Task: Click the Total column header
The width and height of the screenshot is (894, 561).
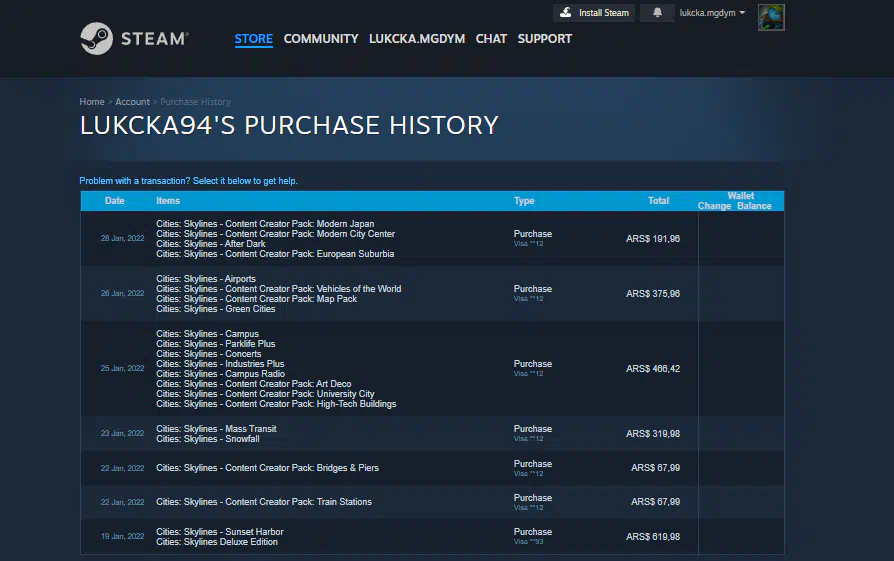Action: tap(659, 201)
